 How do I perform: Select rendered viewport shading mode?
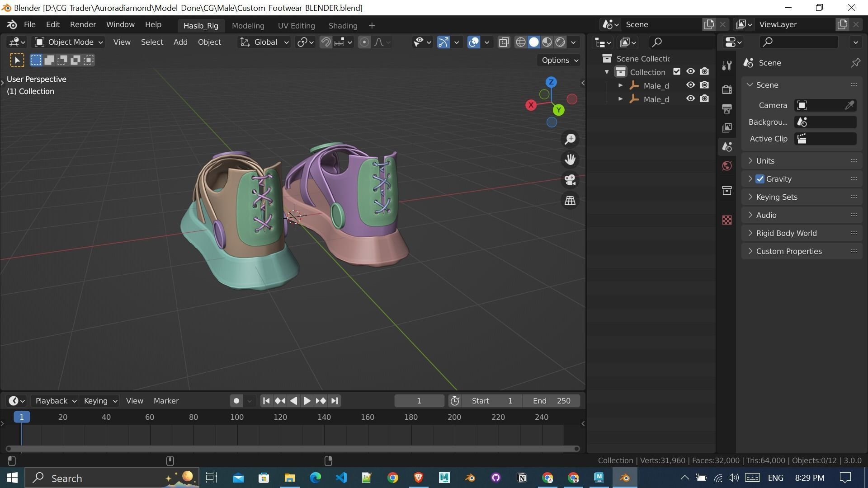point(560,42)
